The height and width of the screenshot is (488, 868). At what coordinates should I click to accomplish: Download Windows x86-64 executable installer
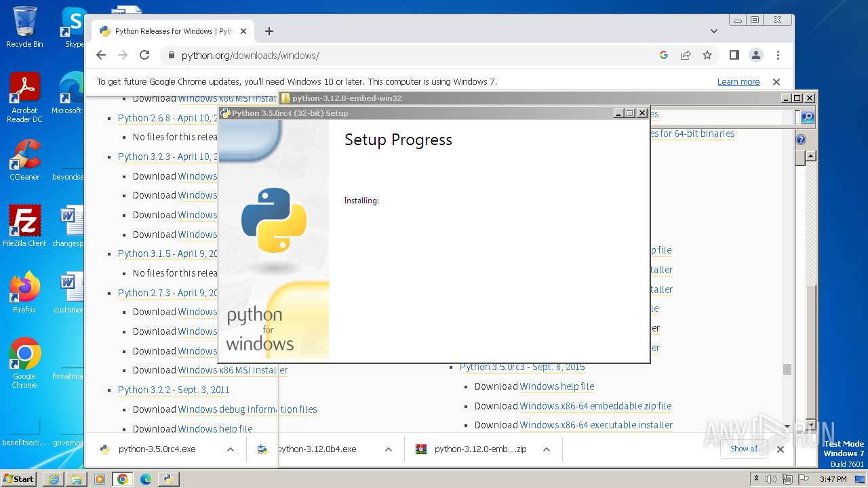(596, 425)
